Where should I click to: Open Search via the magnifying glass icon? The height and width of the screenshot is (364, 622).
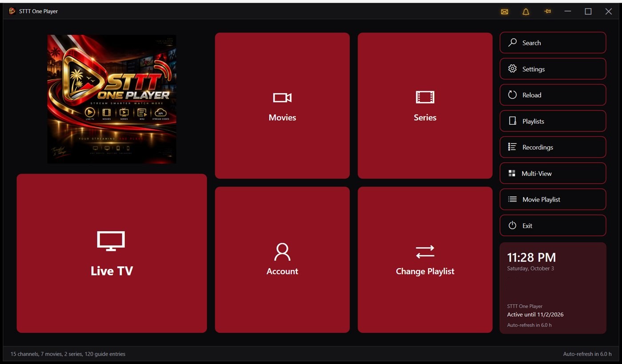coord(512,43)
